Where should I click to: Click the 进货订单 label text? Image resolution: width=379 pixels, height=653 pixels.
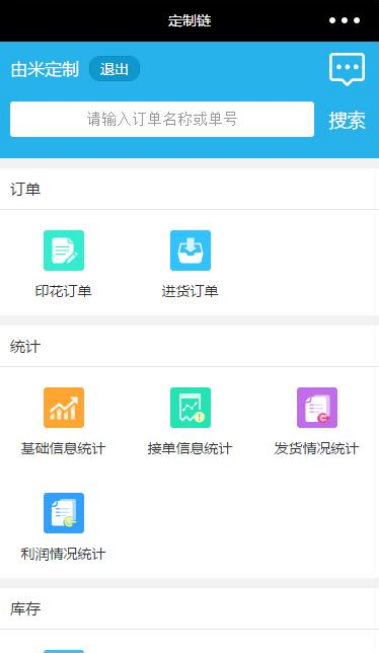[190, 291]
